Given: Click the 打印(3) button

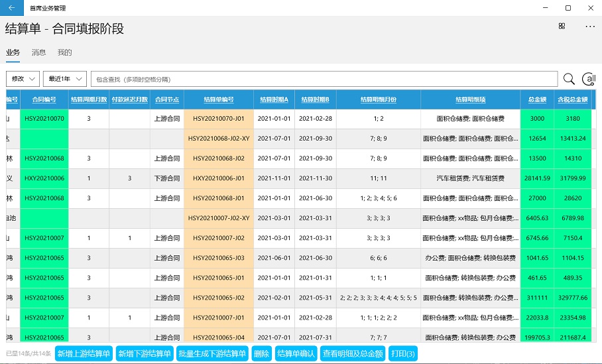Looking at the screenshot, I should point(402,353).
